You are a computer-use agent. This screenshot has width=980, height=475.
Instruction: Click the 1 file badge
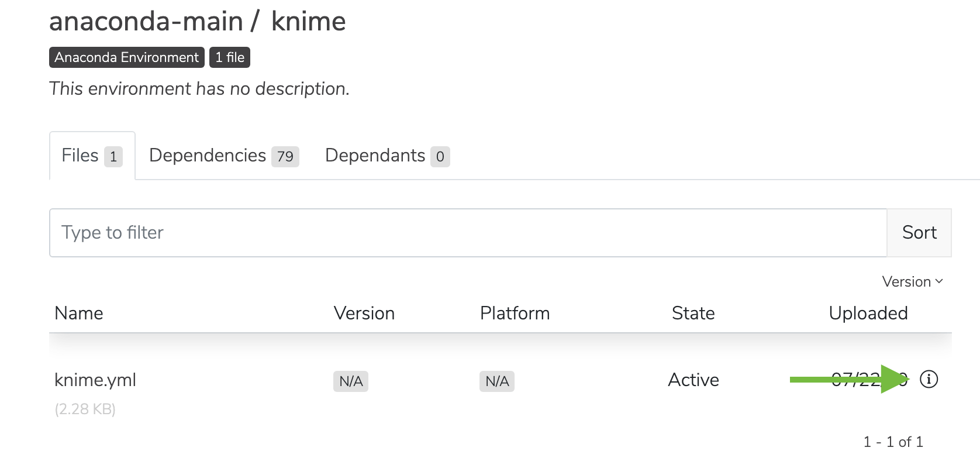tap(230, 57)
